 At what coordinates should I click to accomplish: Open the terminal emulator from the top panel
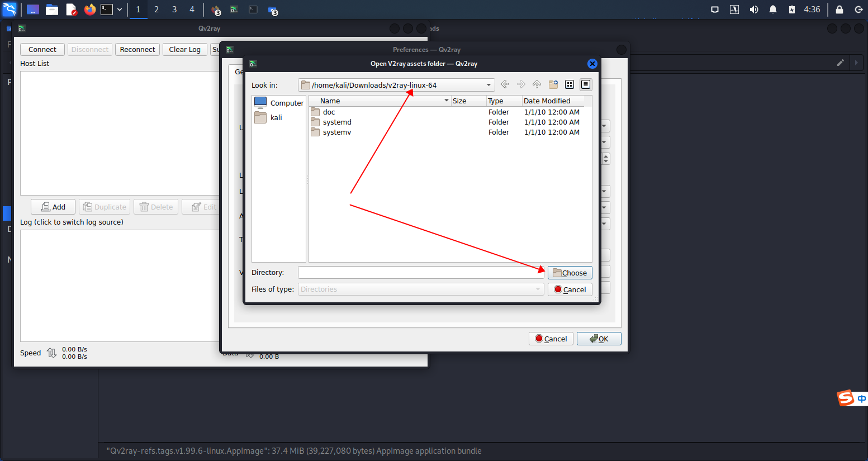[x=107, y=9]
